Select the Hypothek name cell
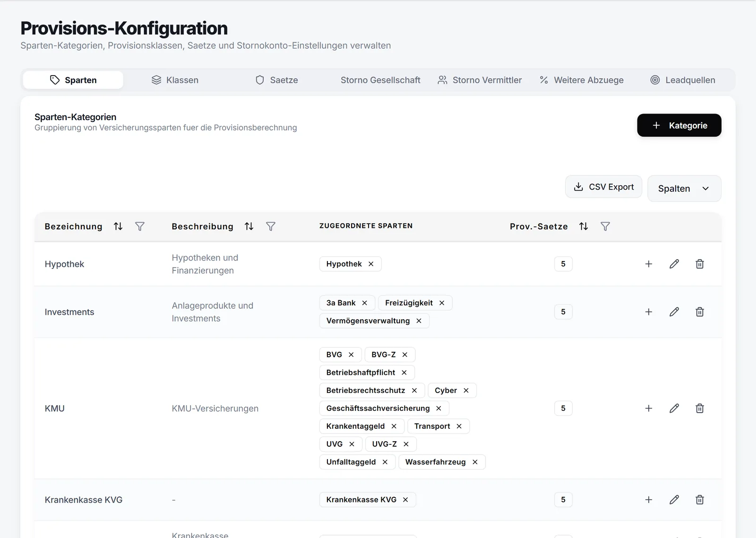The image size is (756, 538). click(64, 264)
